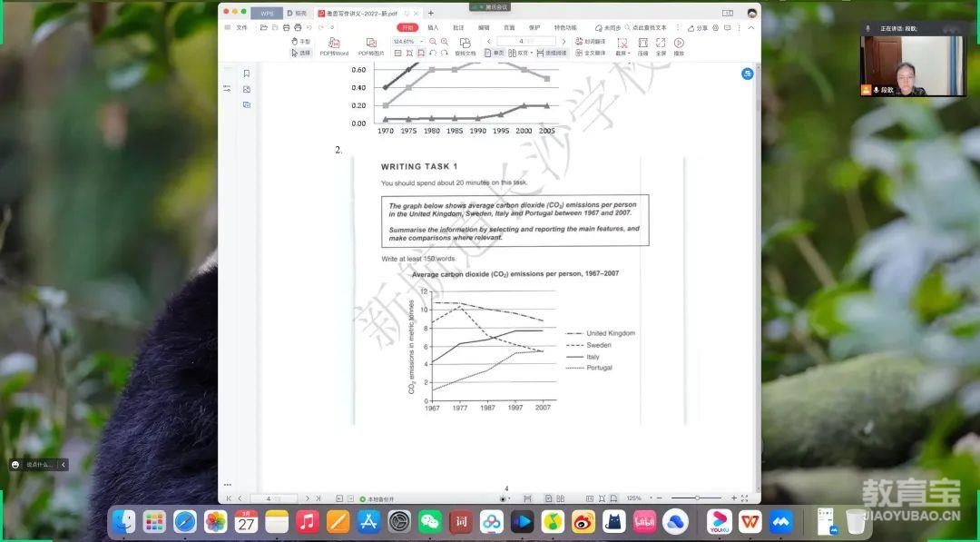The width and height of the screenshot is (980, 542).
Task: Click the 未同步 cloud sync icon
Action: (608, 28)
